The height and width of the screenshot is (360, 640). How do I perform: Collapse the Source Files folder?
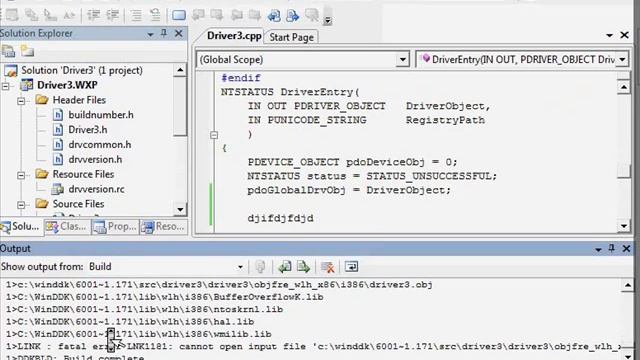(x=21, y=205)
